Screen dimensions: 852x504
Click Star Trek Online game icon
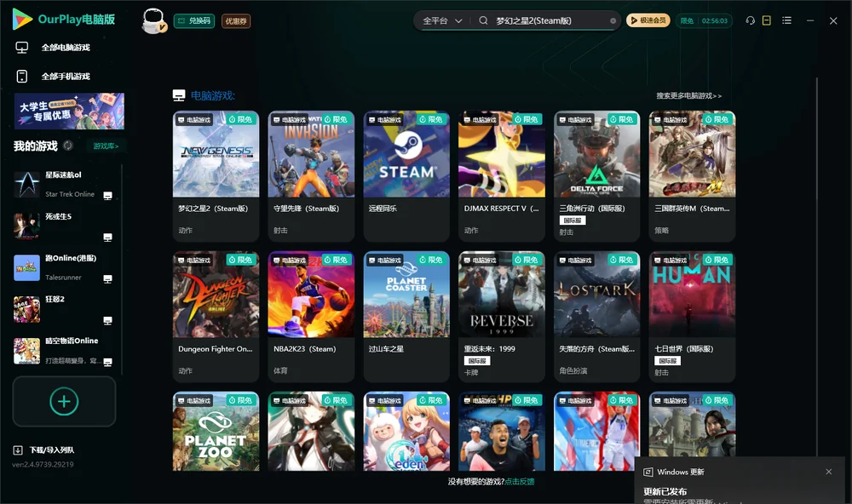[26, 184]
